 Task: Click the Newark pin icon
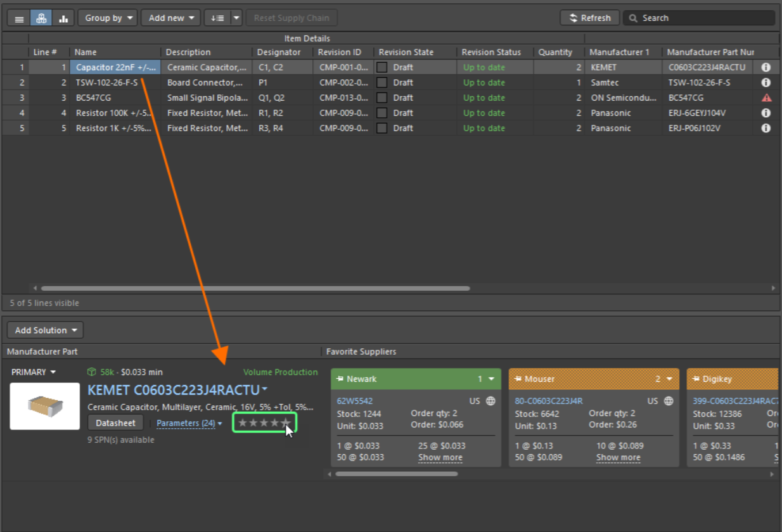coord(340,379)
